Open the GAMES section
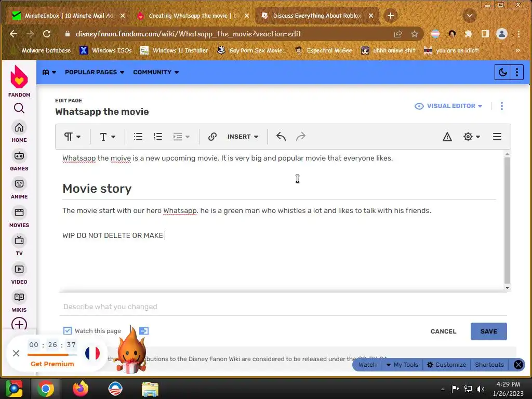This screenshot has height=399, width=532. [19, 161]
